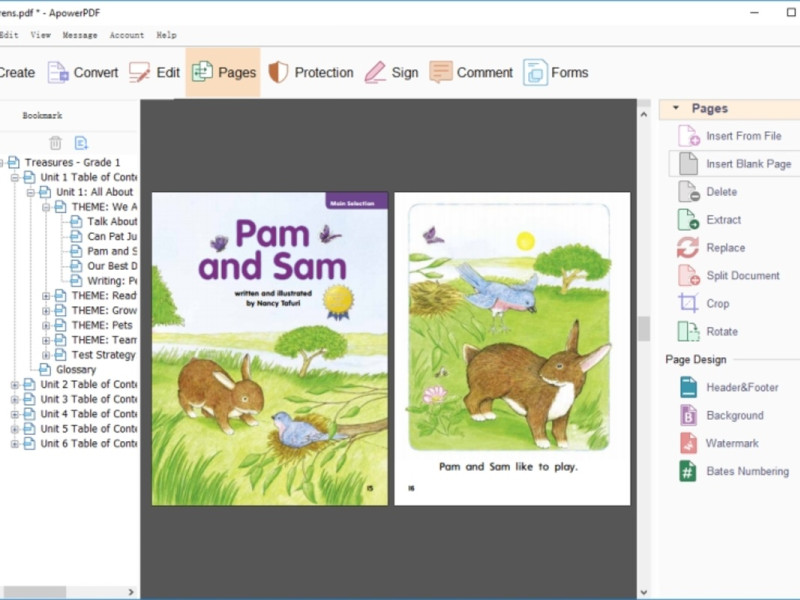Expand Unit 2 Table of Contents node
Viewport: 800px width, 600px height.
15,385
